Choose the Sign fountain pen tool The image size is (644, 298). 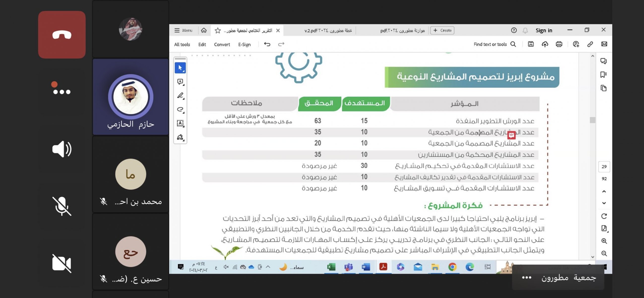tap(180, 137)
